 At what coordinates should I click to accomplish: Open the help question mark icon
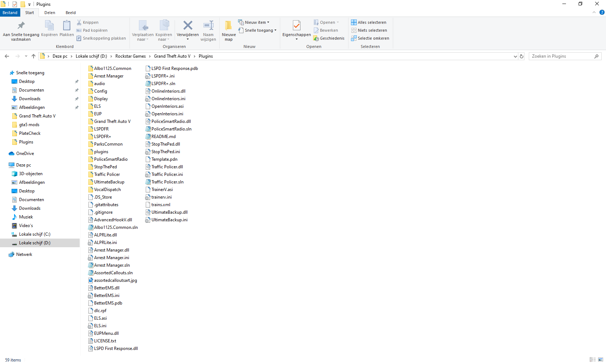(602, 13)
